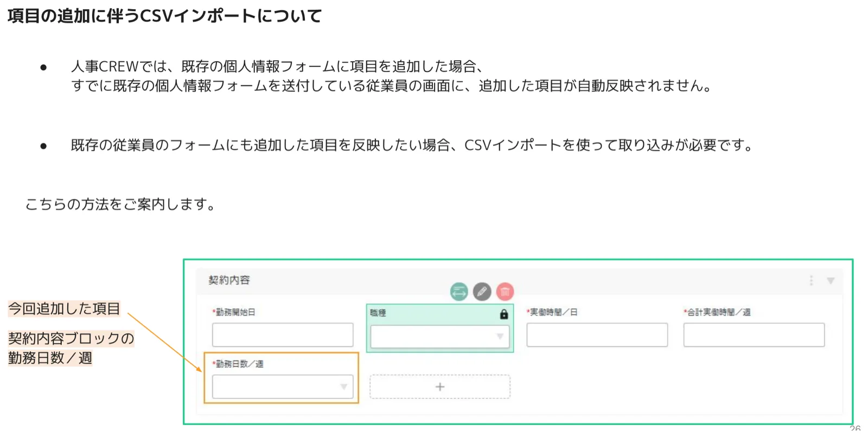Click the red trash delete icon
This screenshot has width=868, height=438.
pyautogui.click(x=505, y=292)
